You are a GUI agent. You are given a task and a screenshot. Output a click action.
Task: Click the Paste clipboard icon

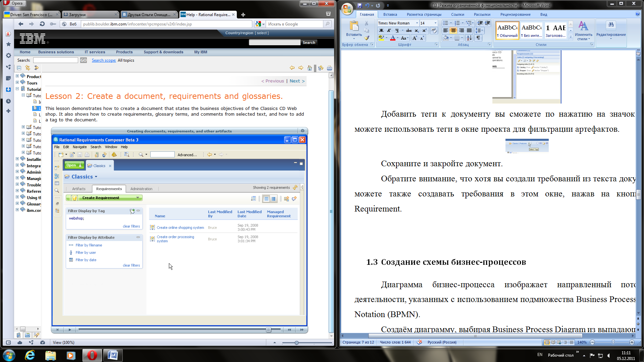354,26
